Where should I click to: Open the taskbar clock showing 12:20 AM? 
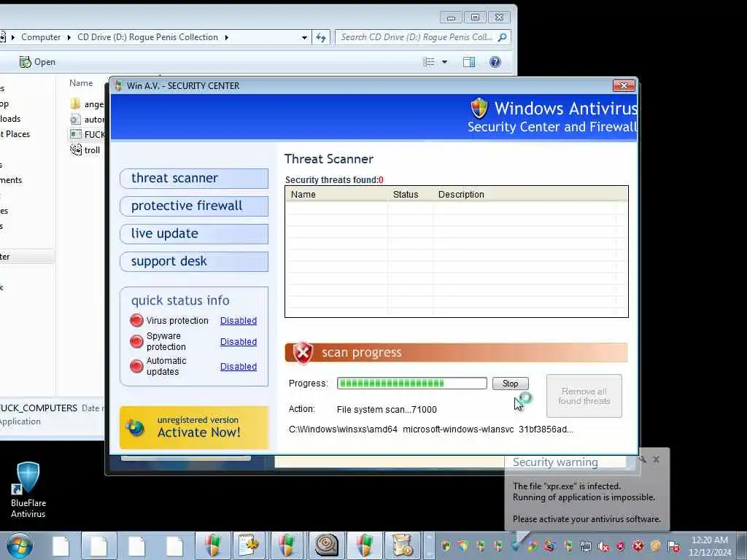710,545
